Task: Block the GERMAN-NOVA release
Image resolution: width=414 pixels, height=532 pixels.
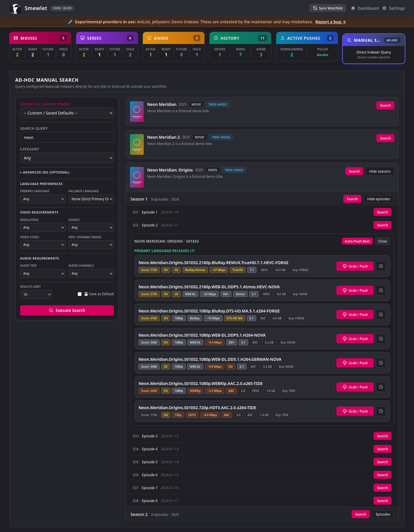Action: [x=381, y=363]
